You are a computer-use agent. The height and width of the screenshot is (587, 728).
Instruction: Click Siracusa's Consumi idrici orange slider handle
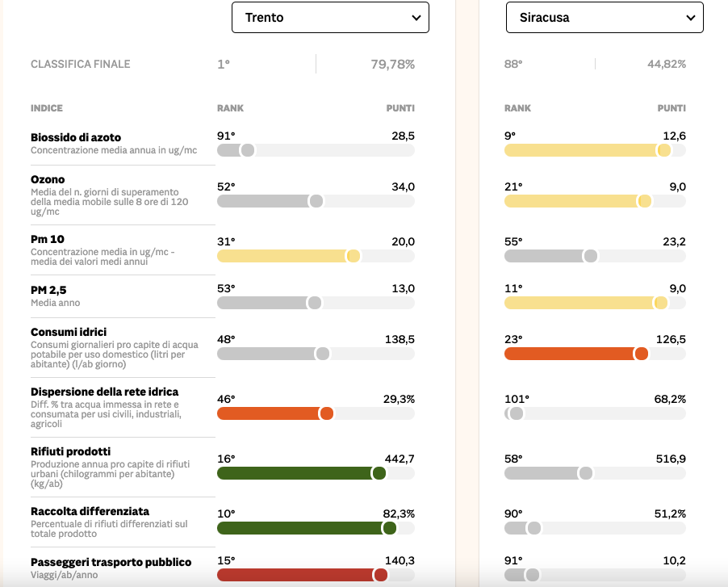coord(642,354)
